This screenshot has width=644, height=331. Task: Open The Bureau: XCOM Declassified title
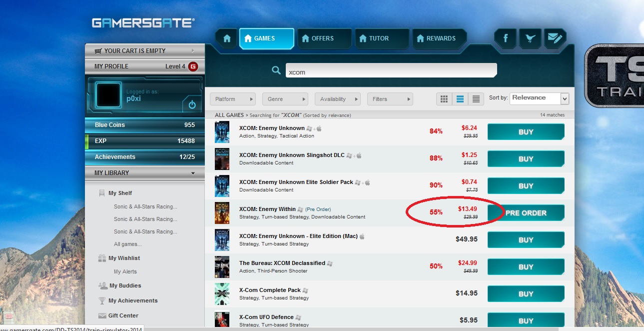tap(282, 263)
